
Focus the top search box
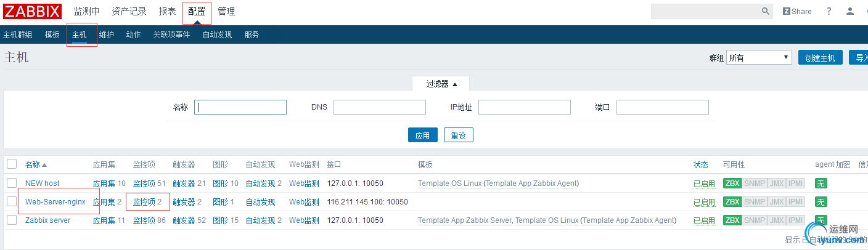705,11
